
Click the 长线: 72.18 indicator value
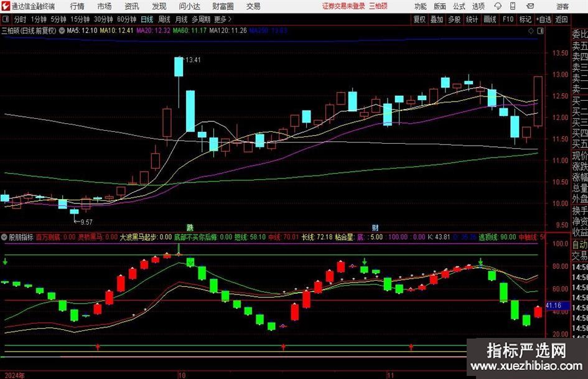(x=317, y=237)
